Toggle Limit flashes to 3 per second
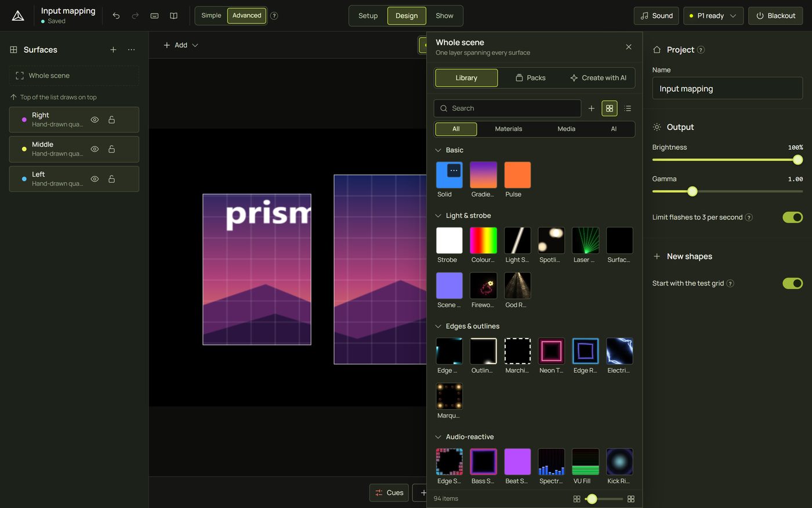 pyautogui.click(x=792, y=217)
